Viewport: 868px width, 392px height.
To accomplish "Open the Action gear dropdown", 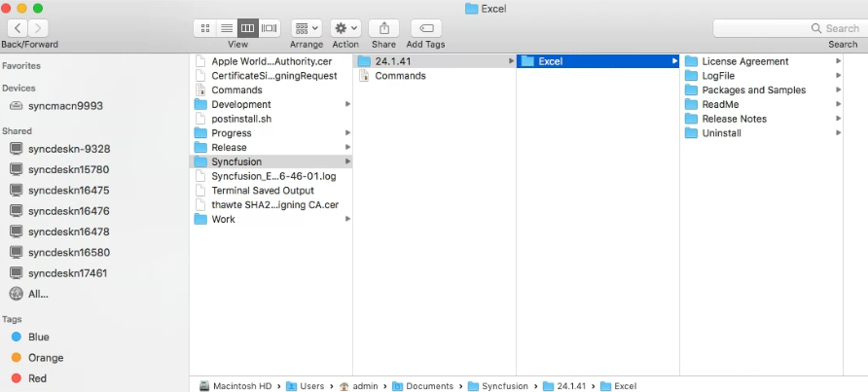I will click(x=345, y=28).
